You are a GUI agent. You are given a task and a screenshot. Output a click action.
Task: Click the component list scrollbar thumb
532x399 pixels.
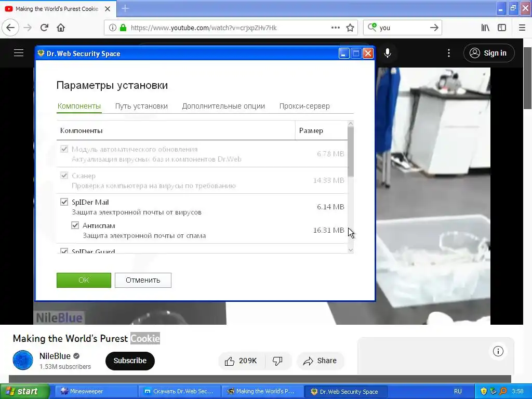(351, 152)
